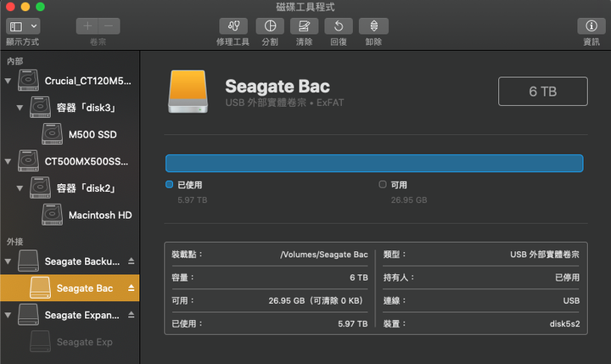Screen dimensions: 611x364
Task: Click the 持有人 value 已停用
Action: (568, 277)
